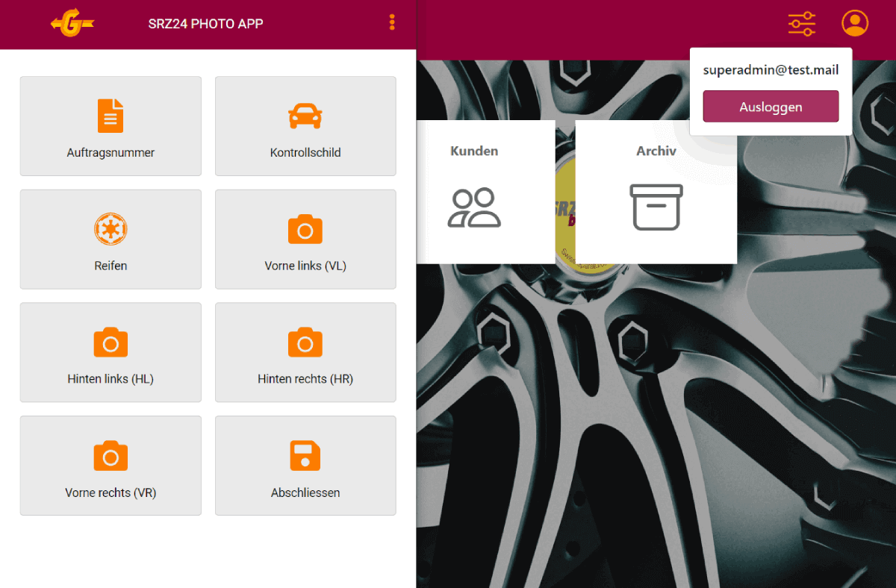Click the superadmin@test.mail email text

[x=771, y=70]
